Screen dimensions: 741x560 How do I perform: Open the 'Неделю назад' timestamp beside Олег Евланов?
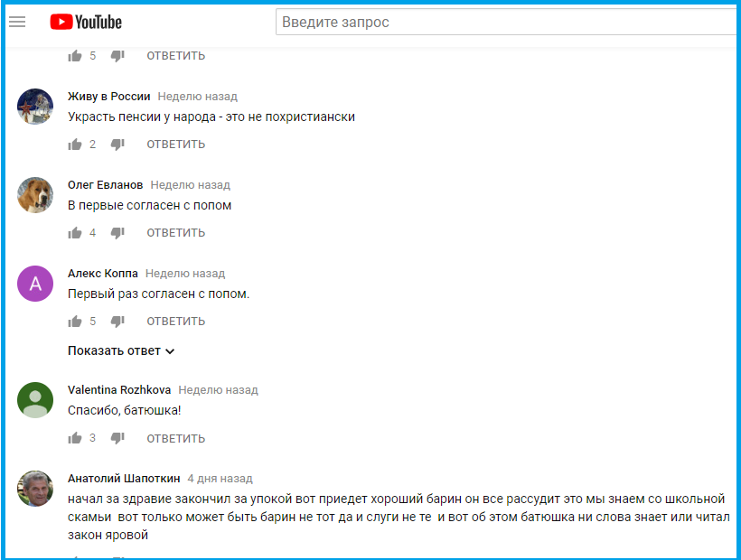(x=191, y=184)
